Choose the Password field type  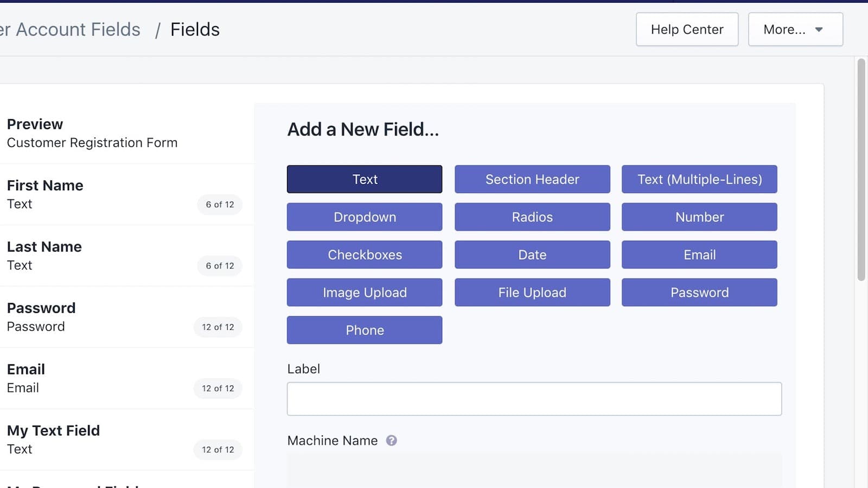[x=699, y=292]
